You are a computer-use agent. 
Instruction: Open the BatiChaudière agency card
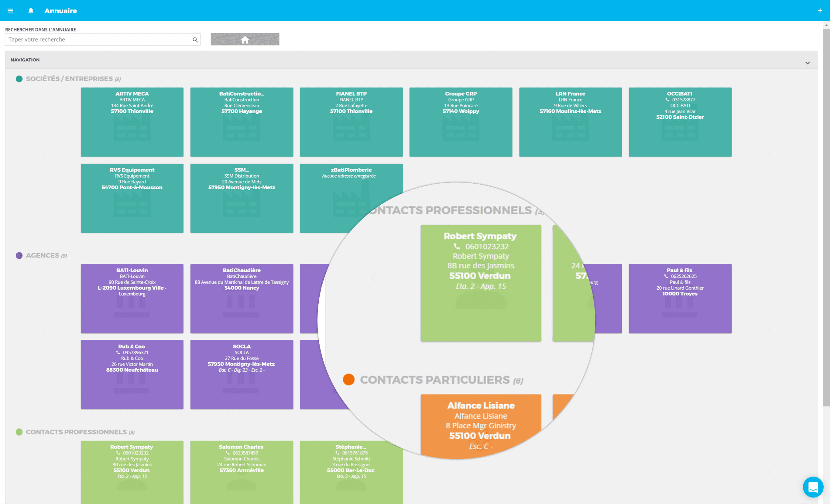[x=242, y=299]
